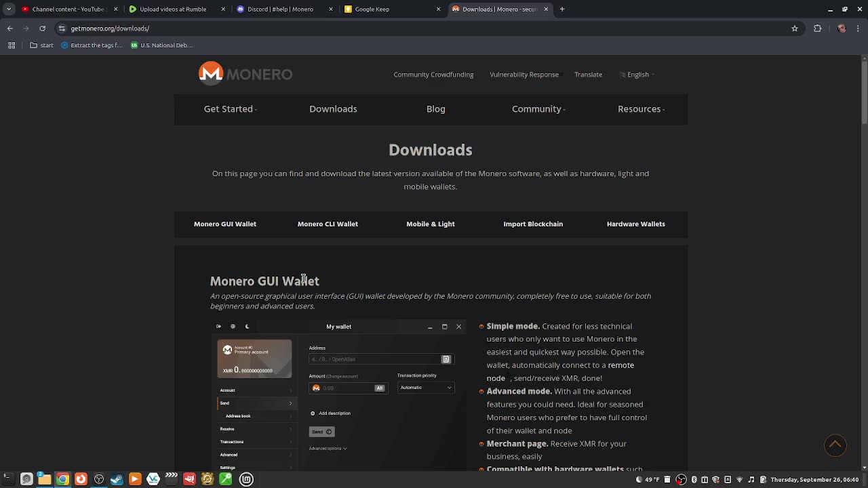The height and width of the screenshot is (488, 868).
Task: Open the music note tray icon
Action: point(751,479)
